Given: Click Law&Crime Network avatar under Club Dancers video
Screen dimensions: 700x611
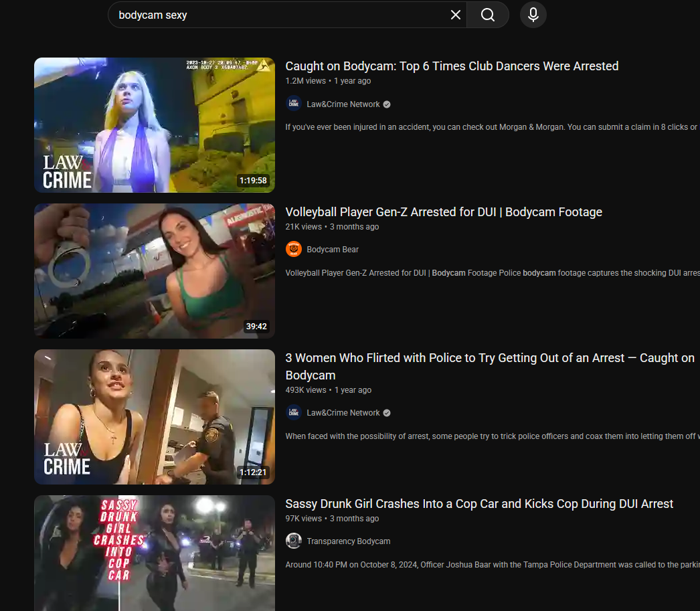Looking at the screenshot, I should point(294,104).
